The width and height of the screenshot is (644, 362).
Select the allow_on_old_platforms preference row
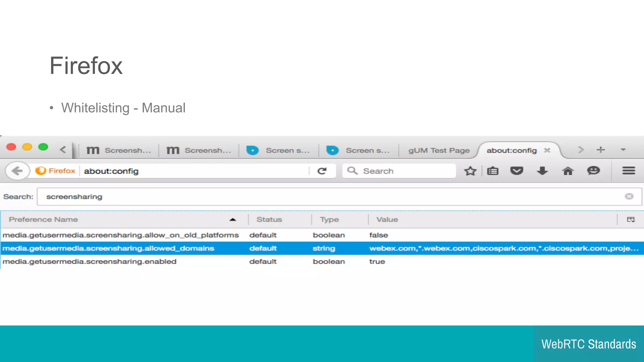pyautogui.click(x=322, y=235)
